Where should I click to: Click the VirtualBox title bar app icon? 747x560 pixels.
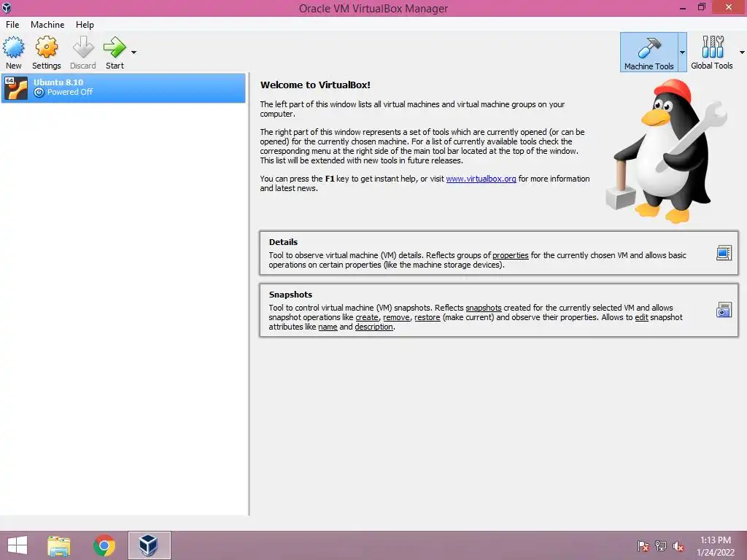point(7,7)
